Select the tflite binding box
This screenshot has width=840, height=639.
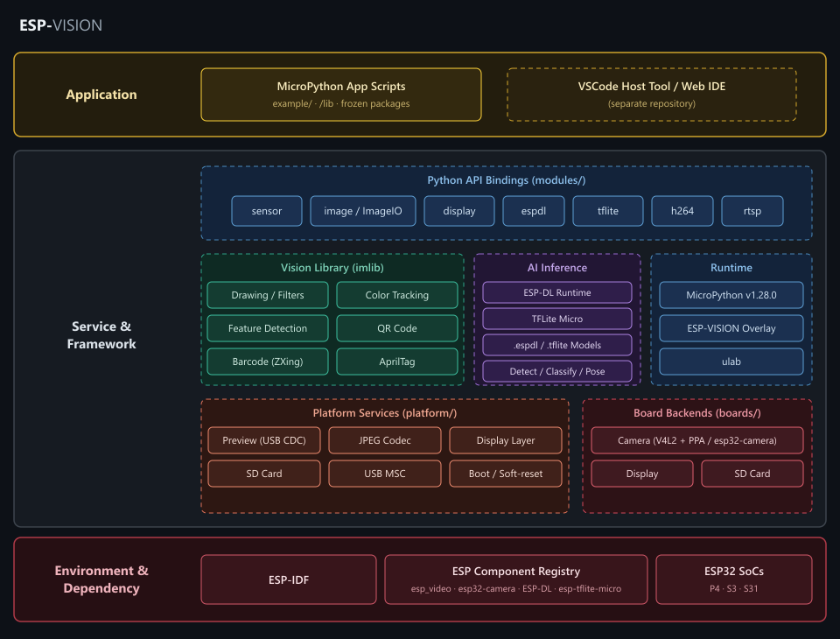[x=608, y=211]
